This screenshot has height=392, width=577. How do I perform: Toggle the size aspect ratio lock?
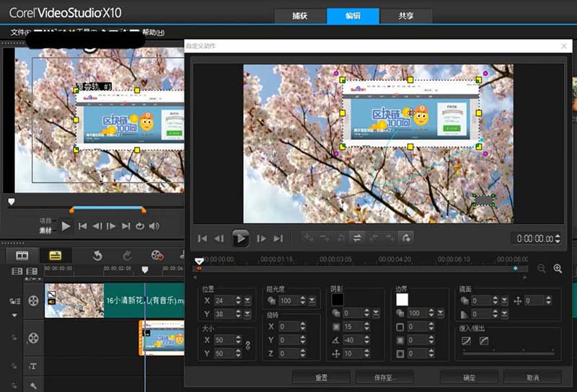coord(248,346)
